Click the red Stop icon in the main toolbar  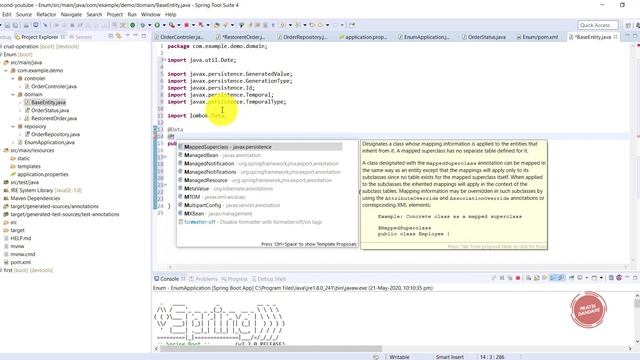click(187, 25)
